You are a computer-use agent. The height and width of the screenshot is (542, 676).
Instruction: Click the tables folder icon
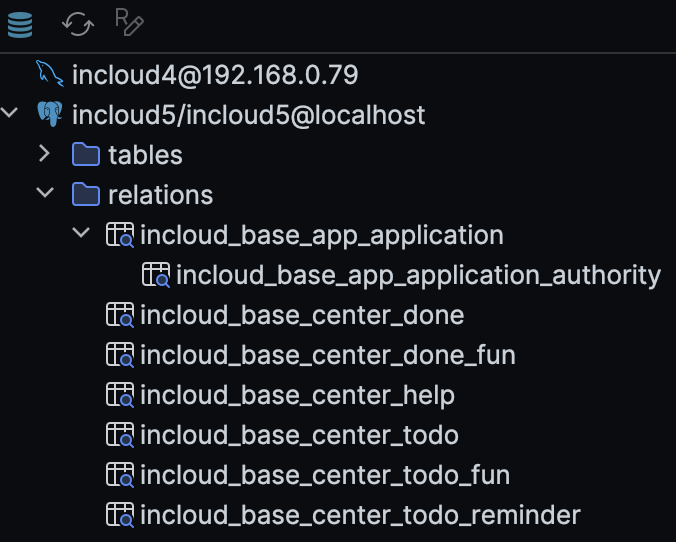coord(86,154)
